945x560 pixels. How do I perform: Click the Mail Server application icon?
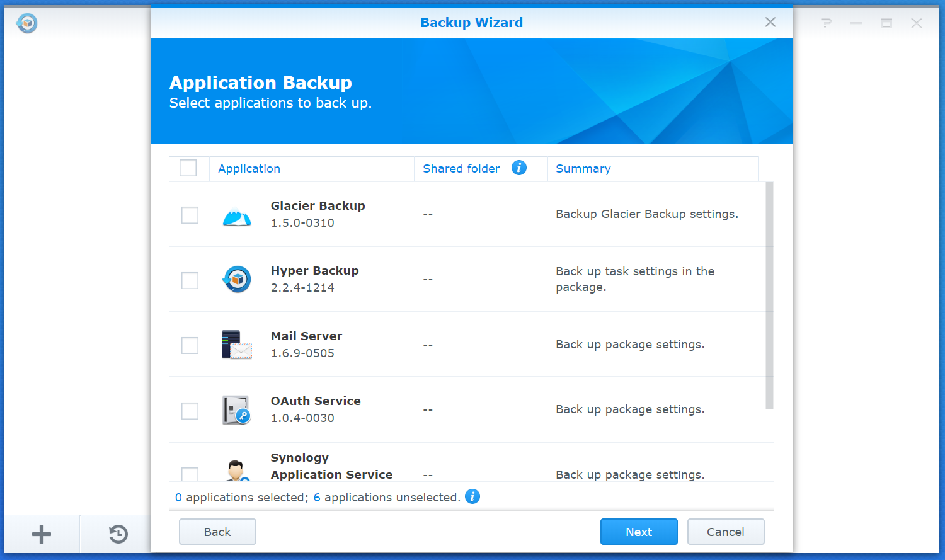coord(237,345)
